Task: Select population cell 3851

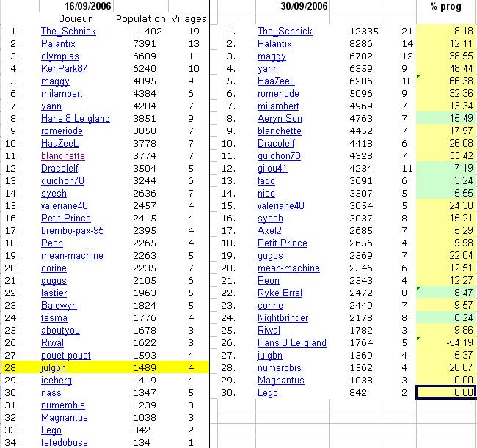Action: (145, 119)
